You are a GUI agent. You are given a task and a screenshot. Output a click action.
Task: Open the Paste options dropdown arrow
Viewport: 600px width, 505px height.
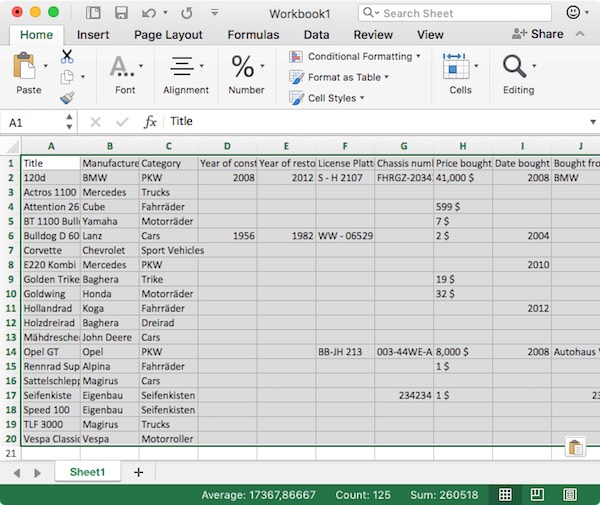pos(46,66)
